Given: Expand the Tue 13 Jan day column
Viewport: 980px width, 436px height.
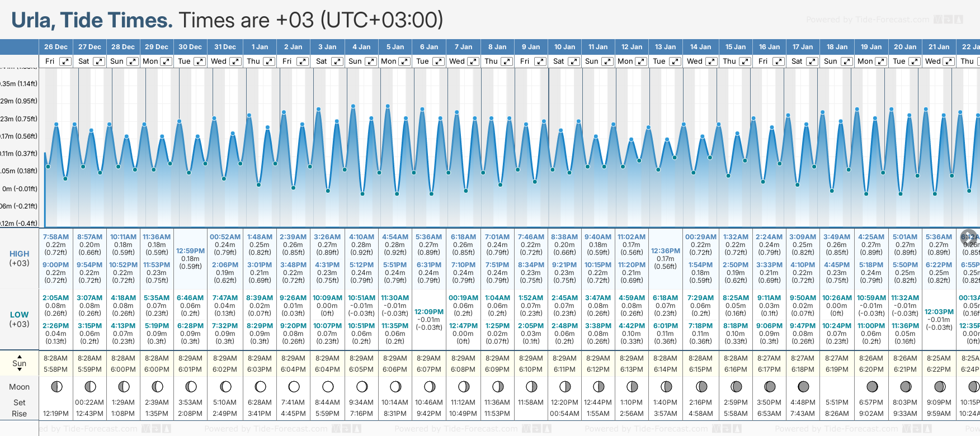Looking at the screenshot, I should pyautogui.click(x=675, y=61).
